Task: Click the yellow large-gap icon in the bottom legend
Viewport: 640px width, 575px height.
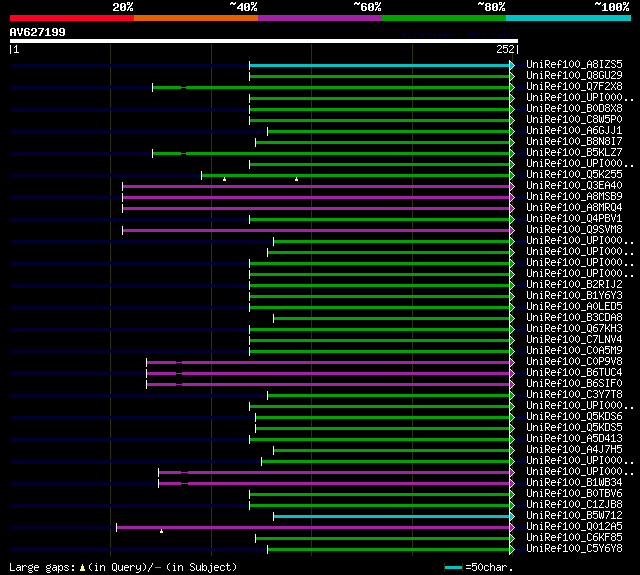Action: [82, 567]
